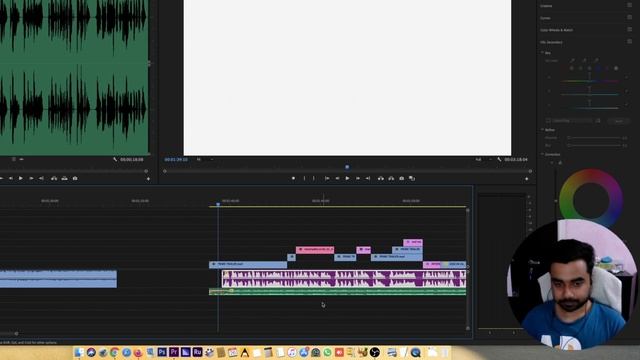Click the Program monitor current timecode
Viewport: 640px width, 360px height.
coord(176,160)
